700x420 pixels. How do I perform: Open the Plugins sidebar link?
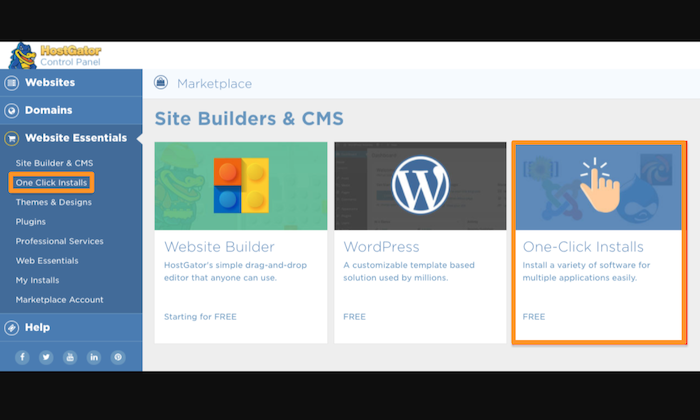30,221
